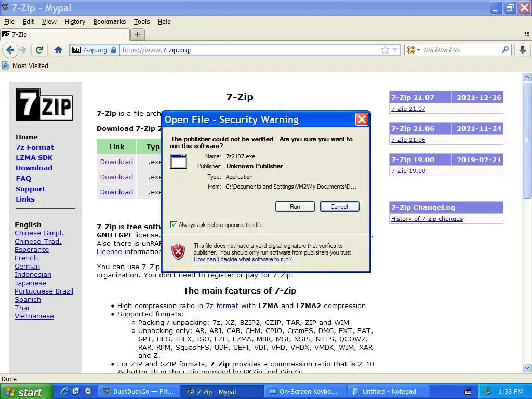Screen dimensions: 532x399
Task: Open a new tab with the plus button
Action: pos(137,34)
